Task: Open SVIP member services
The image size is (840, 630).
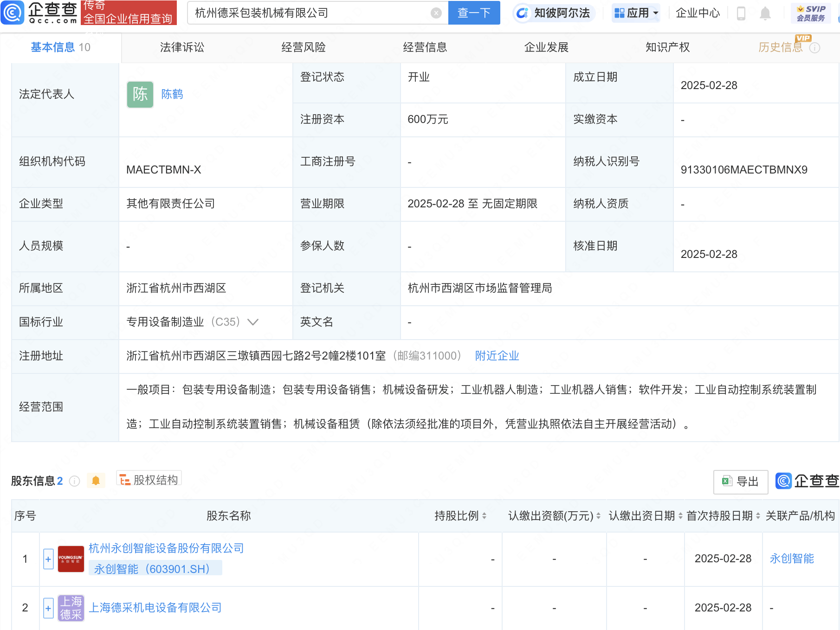Action: [811, 13]
